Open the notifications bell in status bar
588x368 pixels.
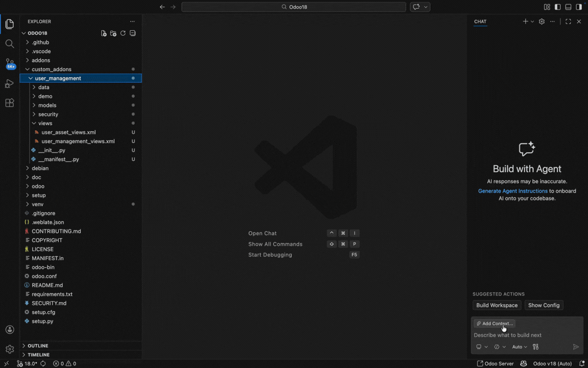click(x=582, y=363)
